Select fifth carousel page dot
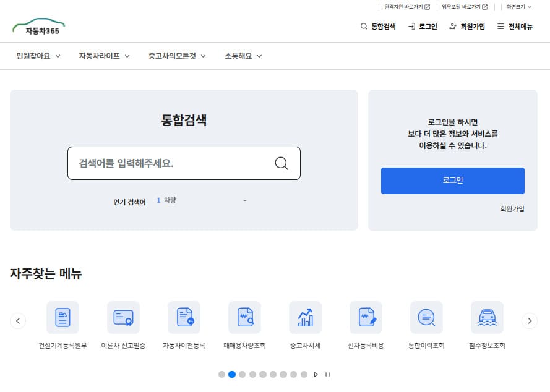 [263, 375]
